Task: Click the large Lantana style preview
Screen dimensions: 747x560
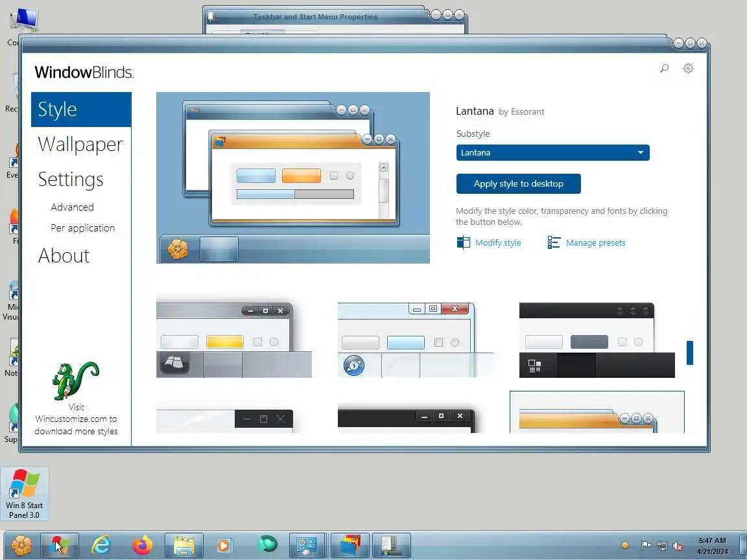Action: pyautogui.click(x=293, y=178)
